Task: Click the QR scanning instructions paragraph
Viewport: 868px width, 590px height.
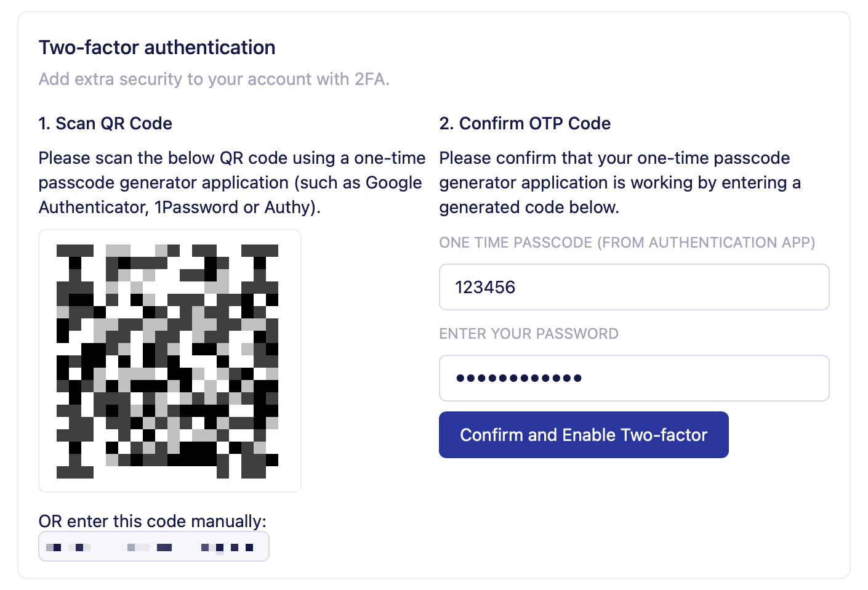Action: tap(232, 182)
